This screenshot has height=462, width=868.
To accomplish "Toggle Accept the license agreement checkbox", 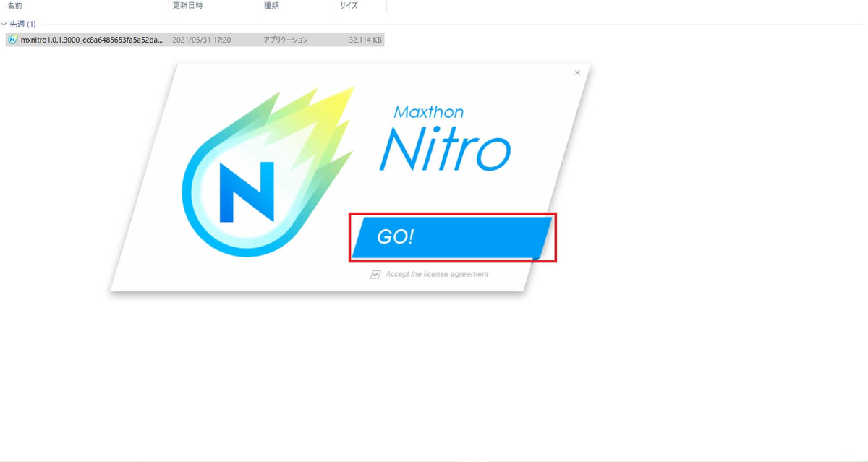I will (x=375, y=275).
